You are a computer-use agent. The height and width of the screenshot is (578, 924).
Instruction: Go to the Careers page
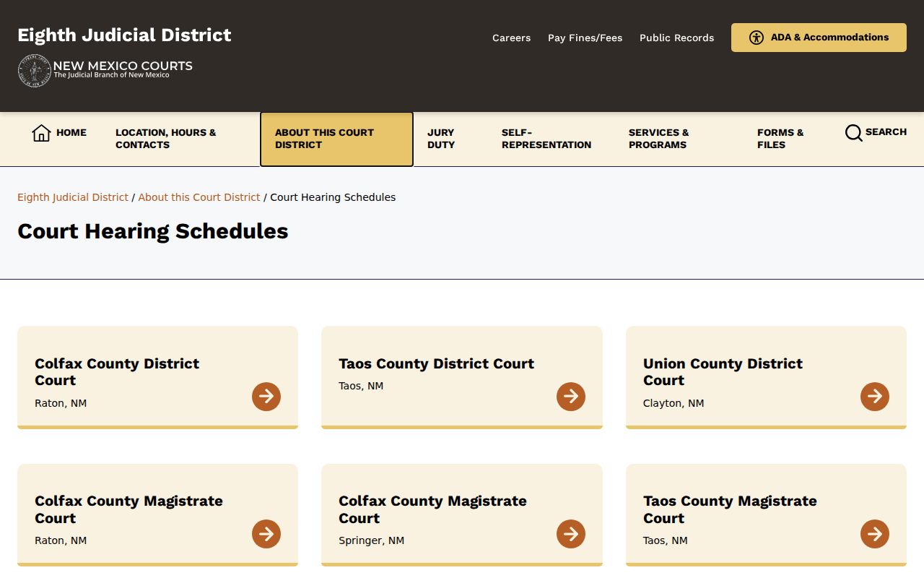tap(511, 38)
